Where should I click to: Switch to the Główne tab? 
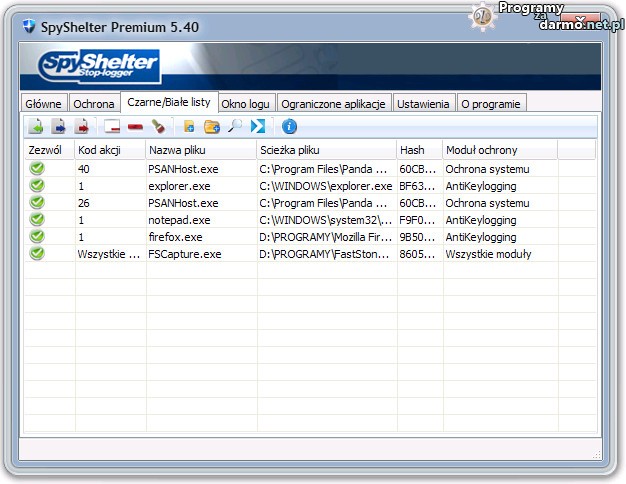(x=44, y=104)
